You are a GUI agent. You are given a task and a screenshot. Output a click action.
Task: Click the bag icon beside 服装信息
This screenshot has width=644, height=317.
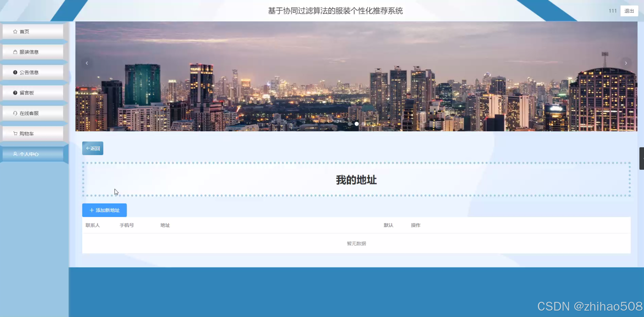click(15, 52)
